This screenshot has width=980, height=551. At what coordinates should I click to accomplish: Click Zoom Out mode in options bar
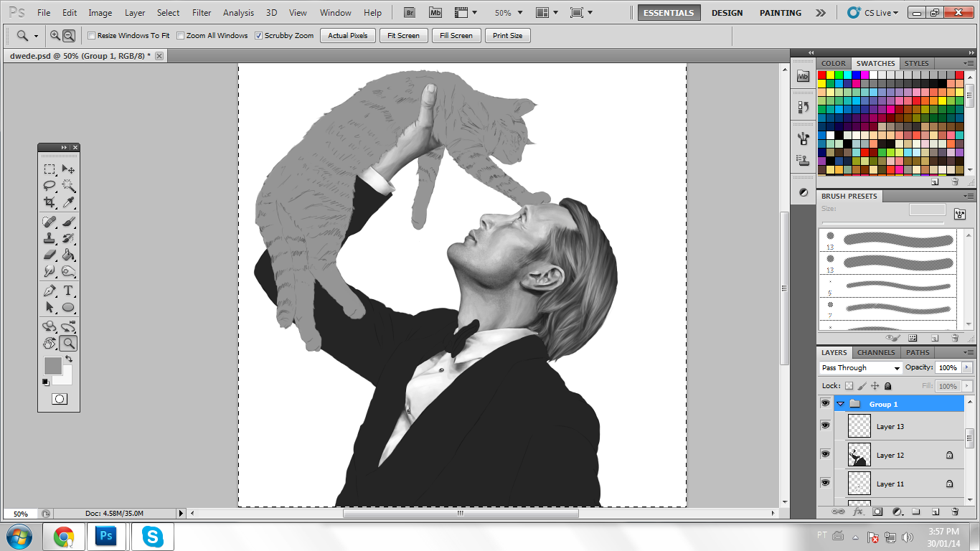pos(69,35)
